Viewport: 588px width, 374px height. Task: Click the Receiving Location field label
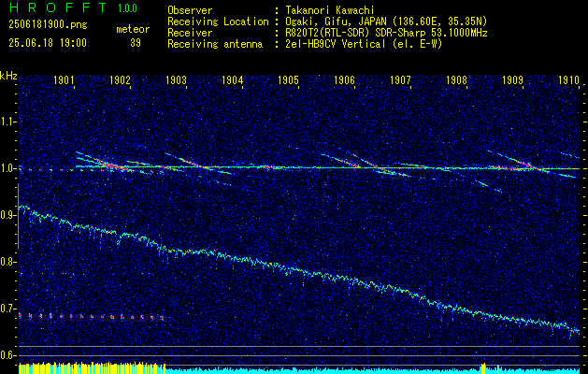coord(218,22)
